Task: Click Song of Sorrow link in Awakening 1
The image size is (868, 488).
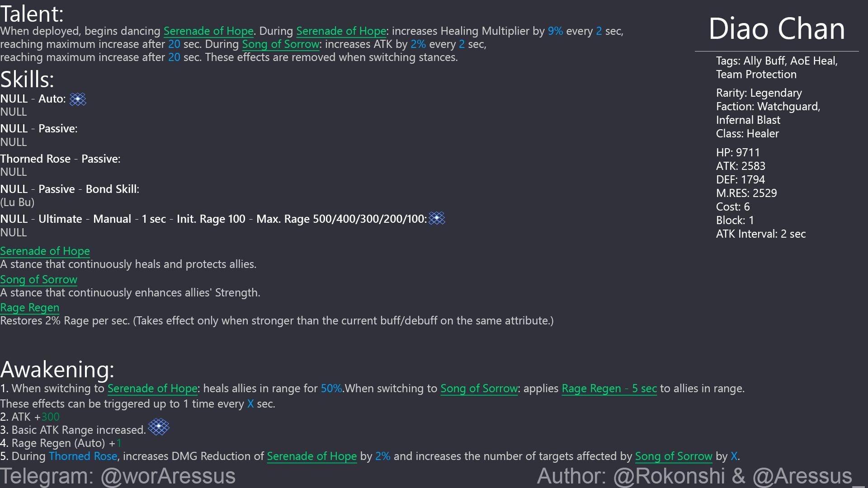Action: pos(479,389)
